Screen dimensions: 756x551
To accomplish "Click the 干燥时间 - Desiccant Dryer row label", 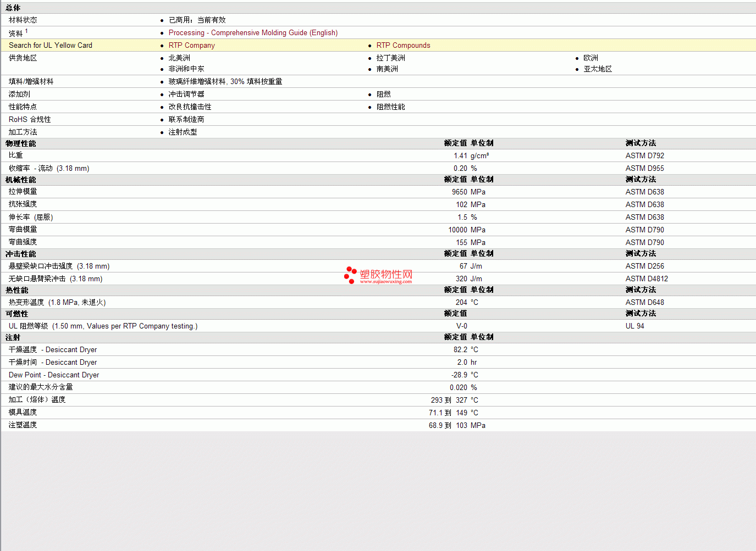I will tap(53, 363).
